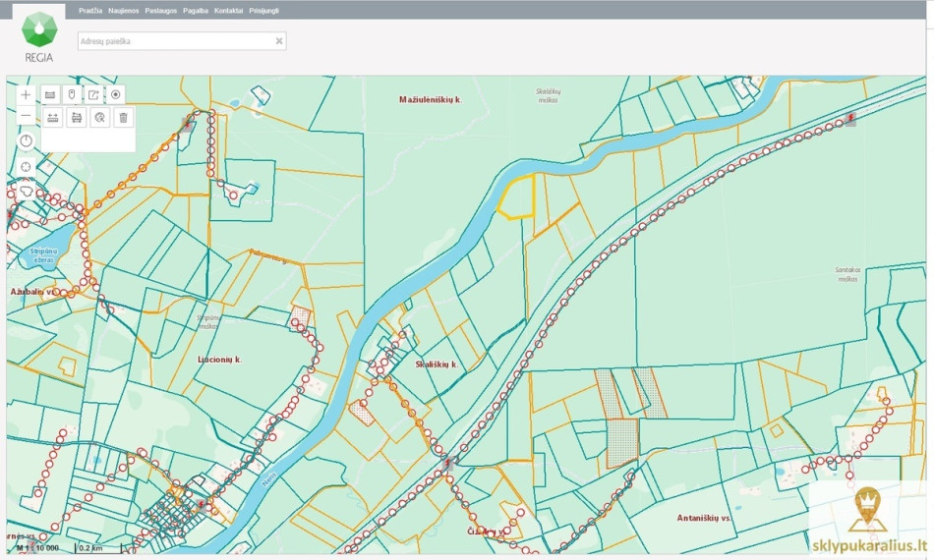Zoom out the map with minus button
934x560 pixels.
pos(26,116)
